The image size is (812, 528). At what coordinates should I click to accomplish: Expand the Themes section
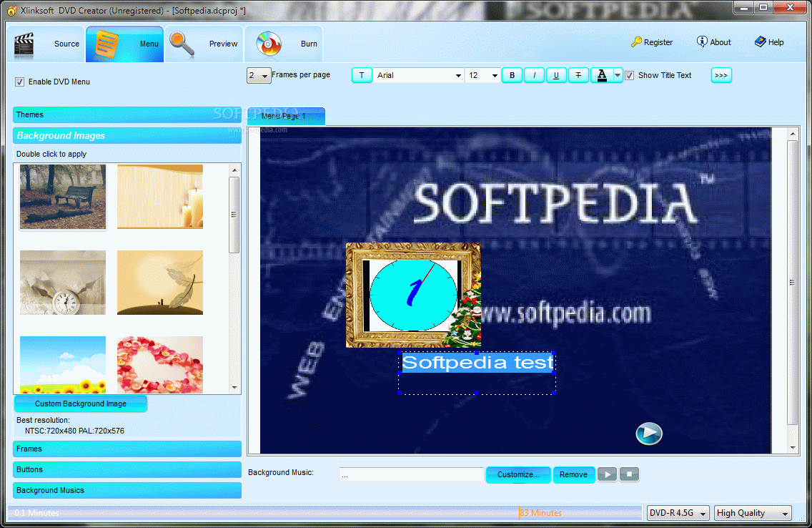(127, 114)
